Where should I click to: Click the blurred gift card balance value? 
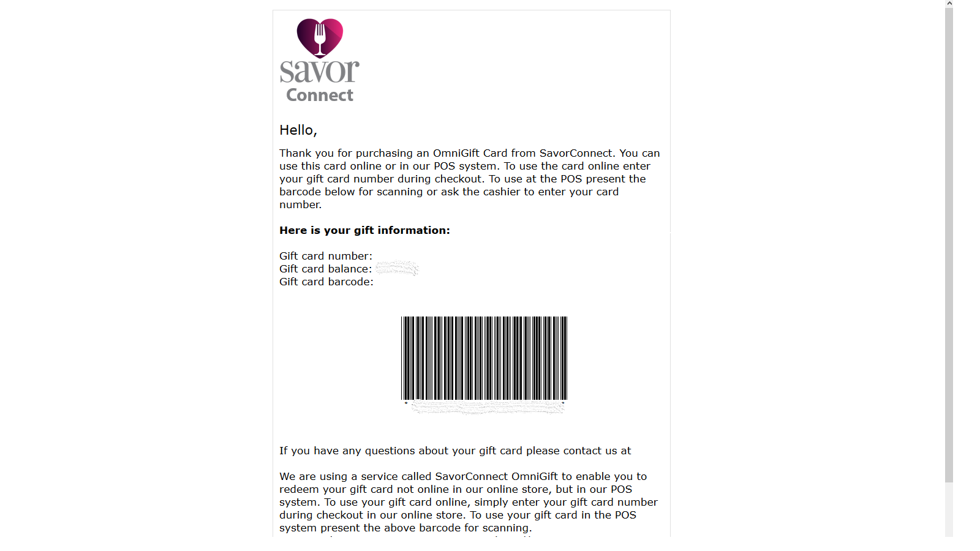click(397, 268)
